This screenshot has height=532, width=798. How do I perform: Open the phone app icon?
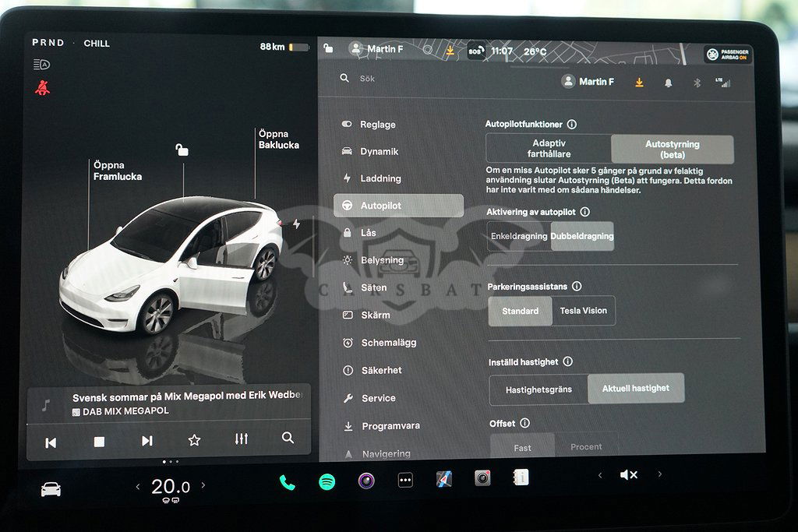[288, 482]
